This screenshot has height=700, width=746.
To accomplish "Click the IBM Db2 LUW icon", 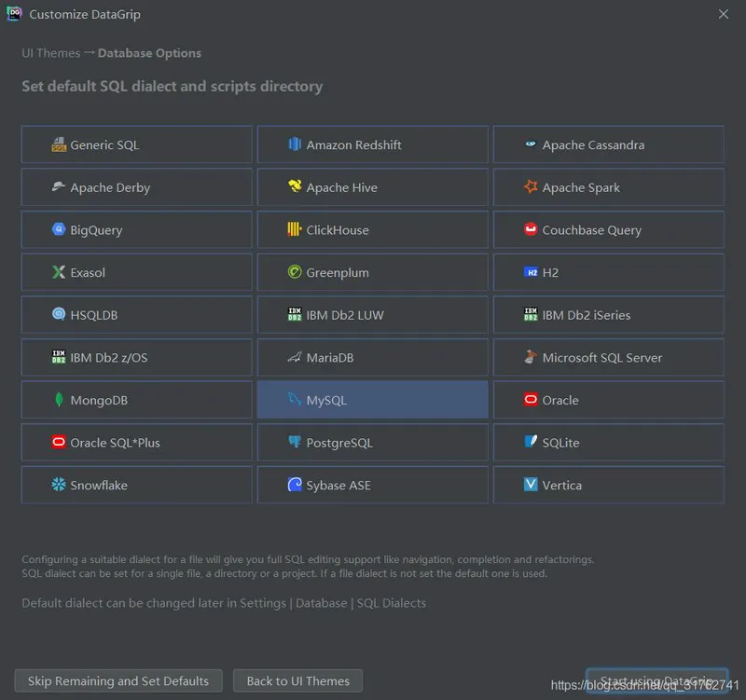I will click(295, 314).
